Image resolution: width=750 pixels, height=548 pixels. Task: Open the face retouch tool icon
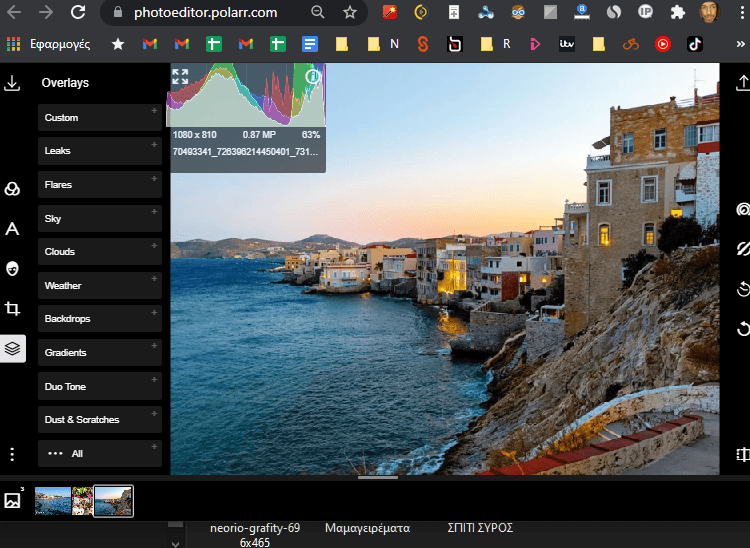coord(13,268)
